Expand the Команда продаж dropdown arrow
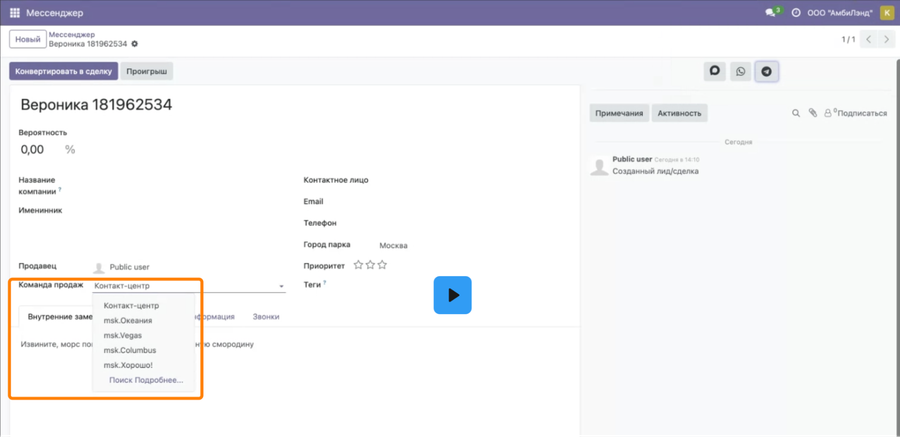 (281, 286)
